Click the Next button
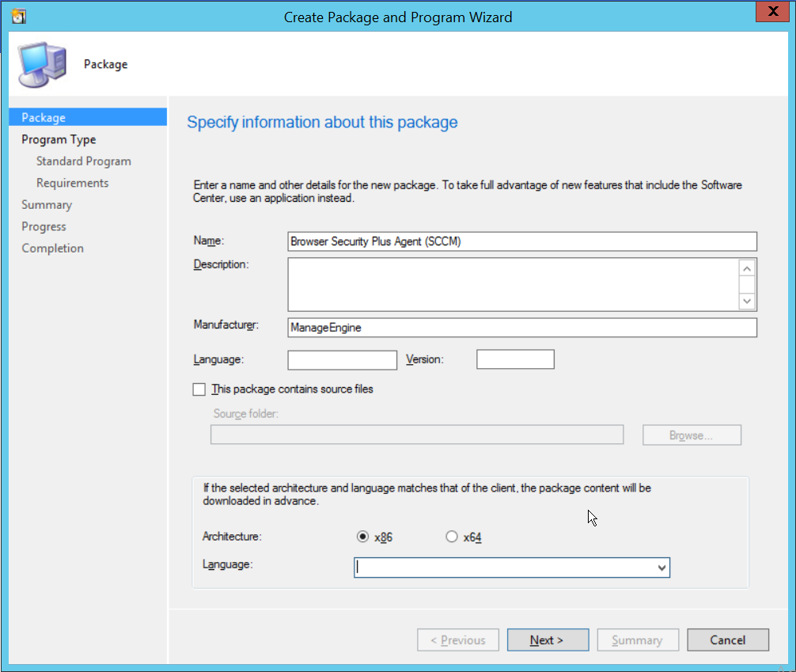 pos(548,640)
